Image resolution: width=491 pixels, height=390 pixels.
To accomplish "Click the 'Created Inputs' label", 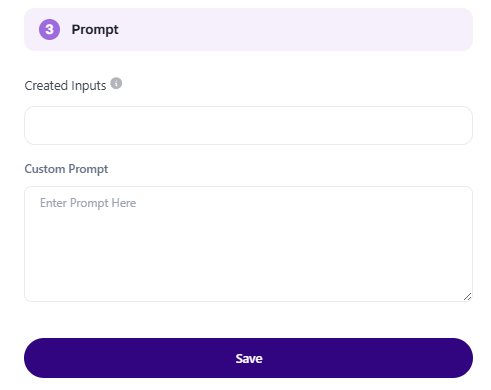I will tap(65, 86).
